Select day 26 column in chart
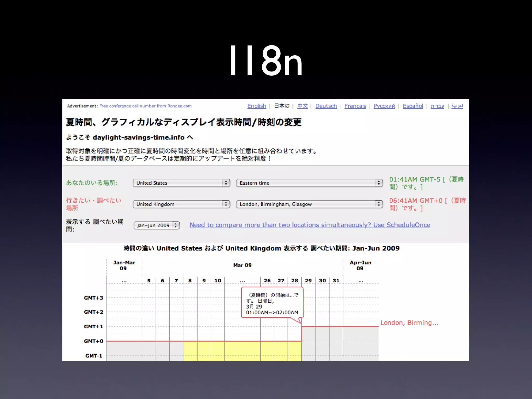The height and width of the screenshot is (399, 532). (267, 281)
